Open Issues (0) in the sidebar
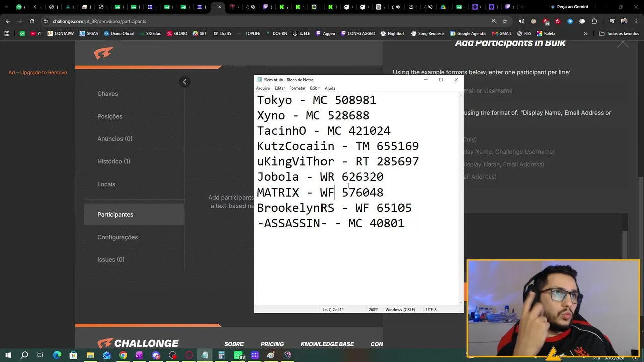 (x=111, y=259)
